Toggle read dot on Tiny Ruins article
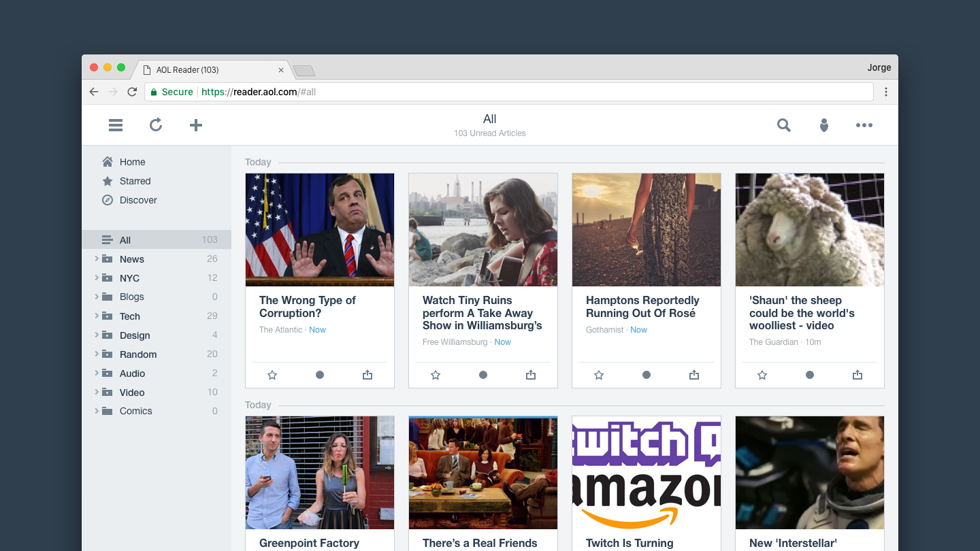980x551 pixels. (483, 375)
